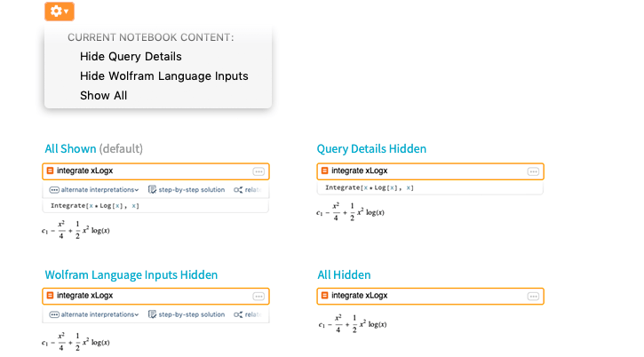
Task: Select Hide Query Details menu entry
Action: point(131,57)
